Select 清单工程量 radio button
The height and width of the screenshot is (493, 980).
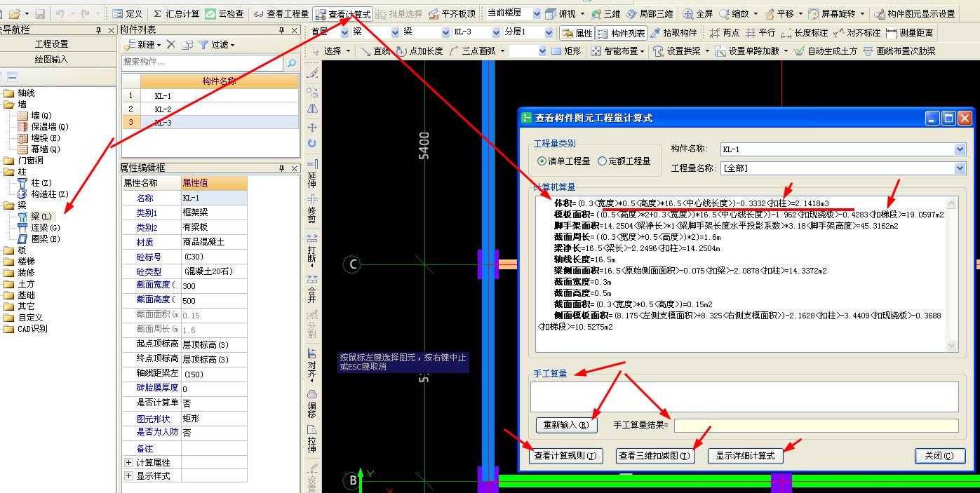tap(564, 161)
